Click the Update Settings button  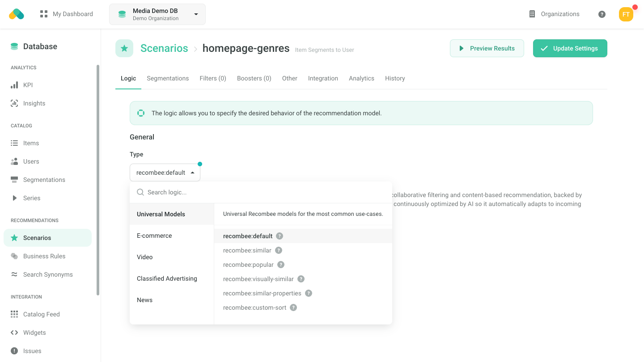coord(570,48)
